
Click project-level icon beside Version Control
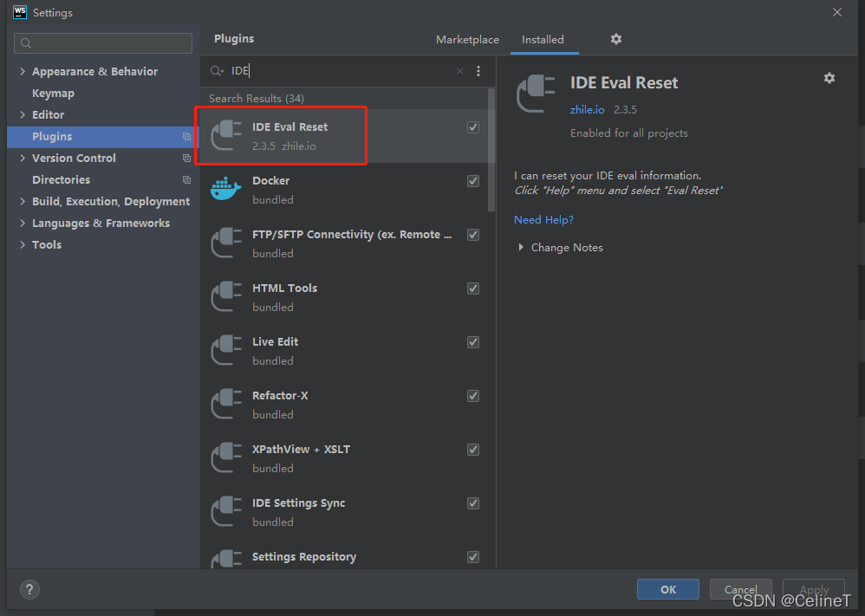[186, 159]
